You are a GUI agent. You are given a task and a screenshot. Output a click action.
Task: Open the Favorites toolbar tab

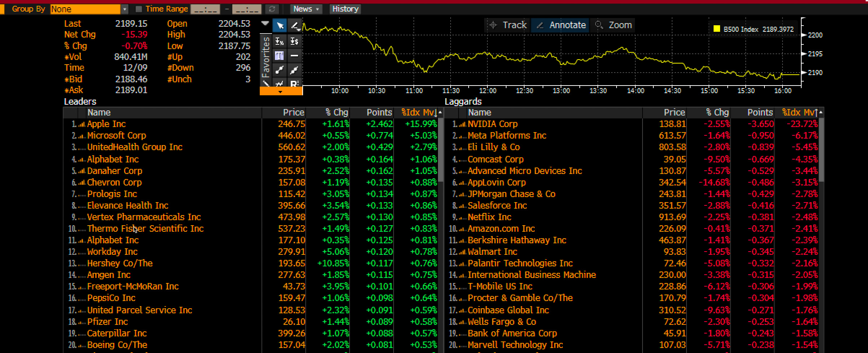266,57
